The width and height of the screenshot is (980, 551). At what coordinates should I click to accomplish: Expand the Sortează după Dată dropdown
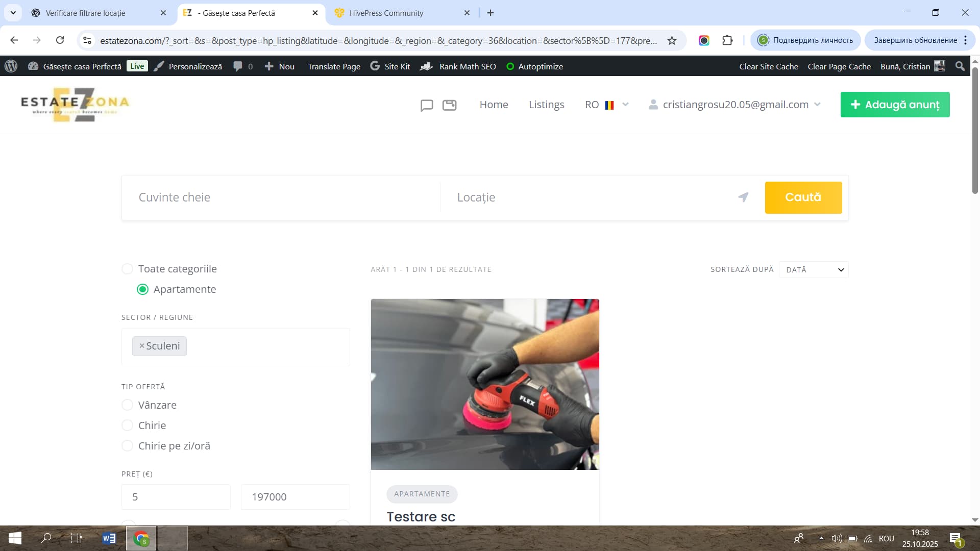[x=814, y=269]
